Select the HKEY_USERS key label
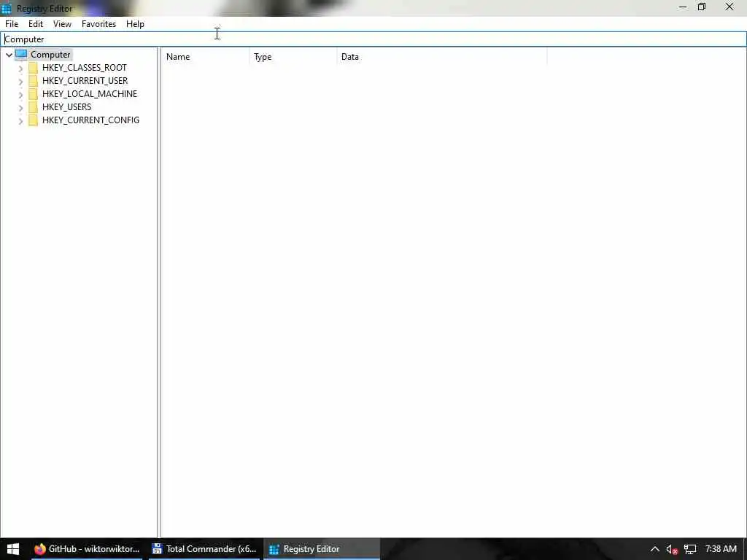The width and height of the screenshot is (747, 560). [66, 106]
